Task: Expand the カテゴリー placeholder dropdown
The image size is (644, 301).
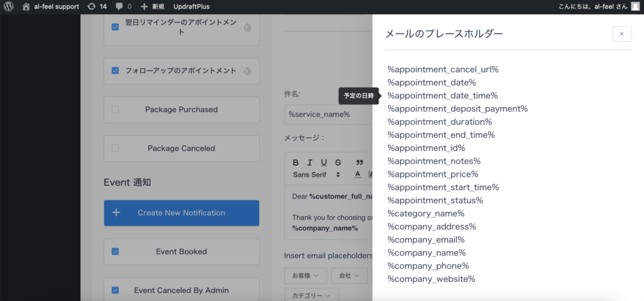Action: 311,295
